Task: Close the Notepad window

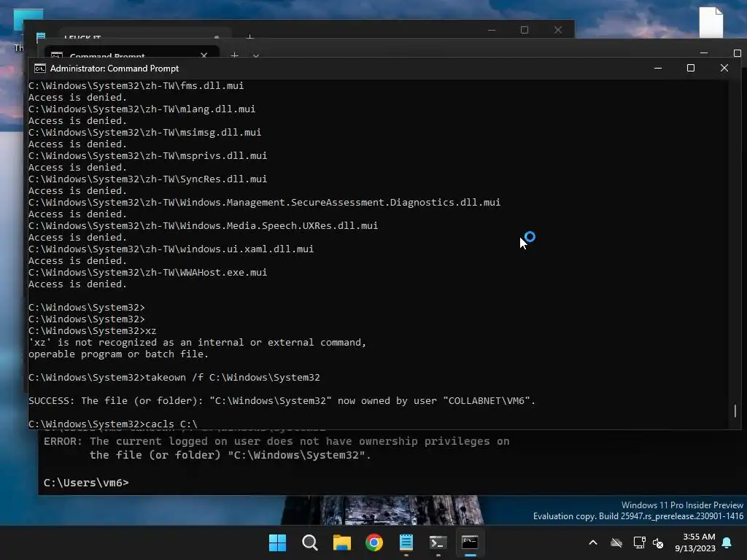Action: click(x=558, y=30)
